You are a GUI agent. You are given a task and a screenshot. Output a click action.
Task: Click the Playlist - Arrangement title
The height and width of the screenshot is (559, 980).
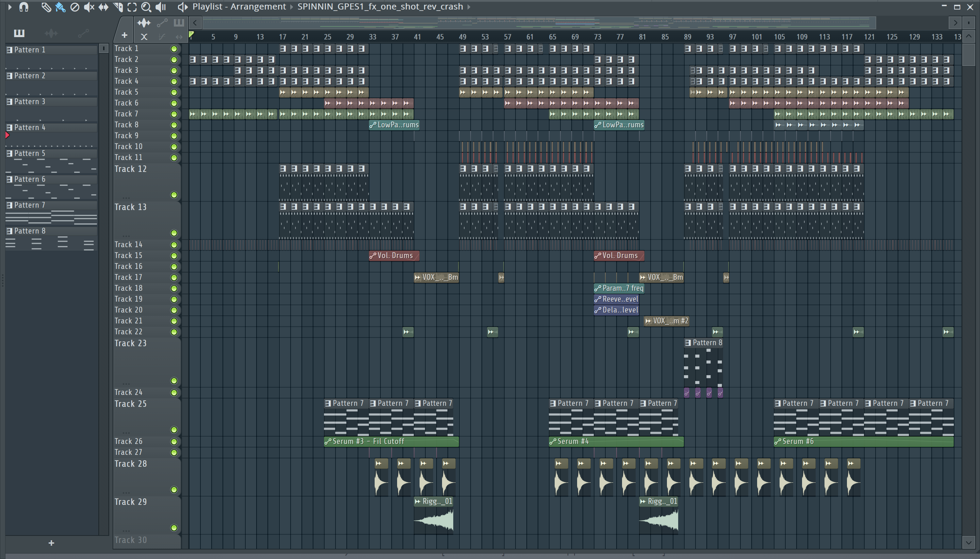click(239, 7)
